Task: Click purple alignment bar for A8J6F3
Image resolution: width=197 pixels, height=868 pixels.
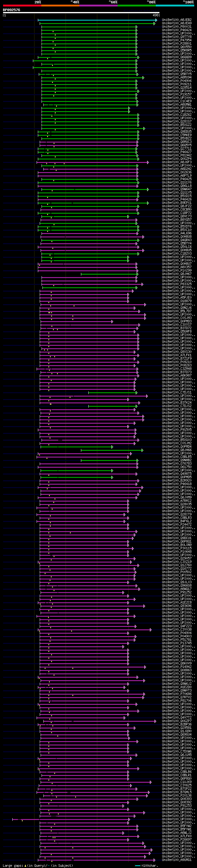Action: click(x=93, y=162)
